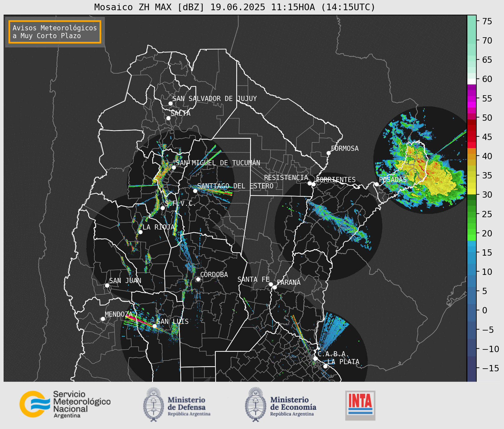Click the Salta city dot
This screenshot has height=429, width=504.
pyautogui.click(x=168, y=118)
